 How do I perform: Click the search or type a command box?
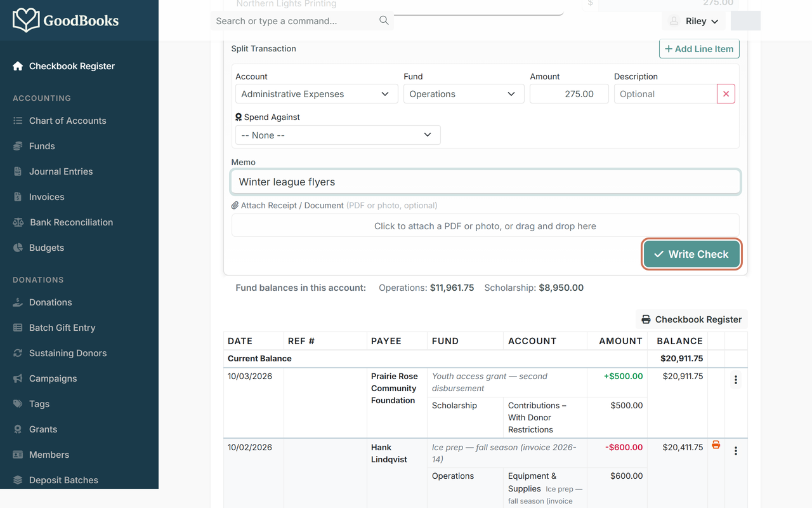point(302,21)
